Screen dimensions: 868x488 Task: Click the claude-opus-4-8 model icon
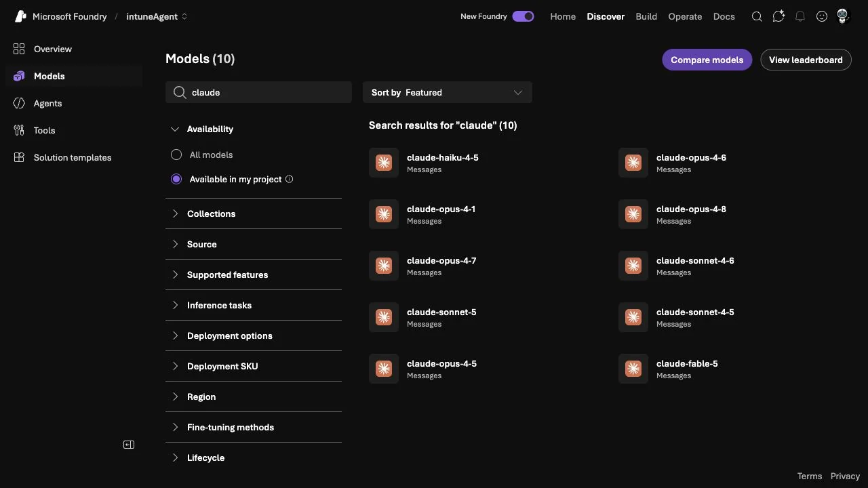[x=633, y=214]
